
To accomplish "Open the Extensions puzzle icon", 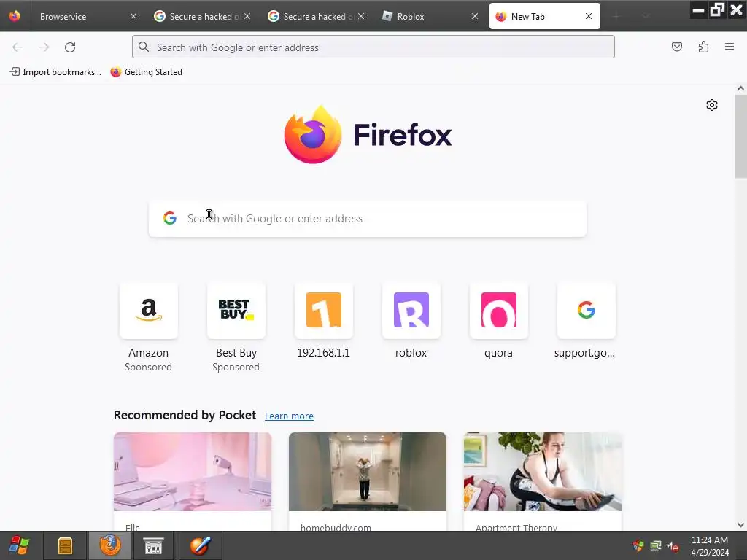I will pos(703,47).
